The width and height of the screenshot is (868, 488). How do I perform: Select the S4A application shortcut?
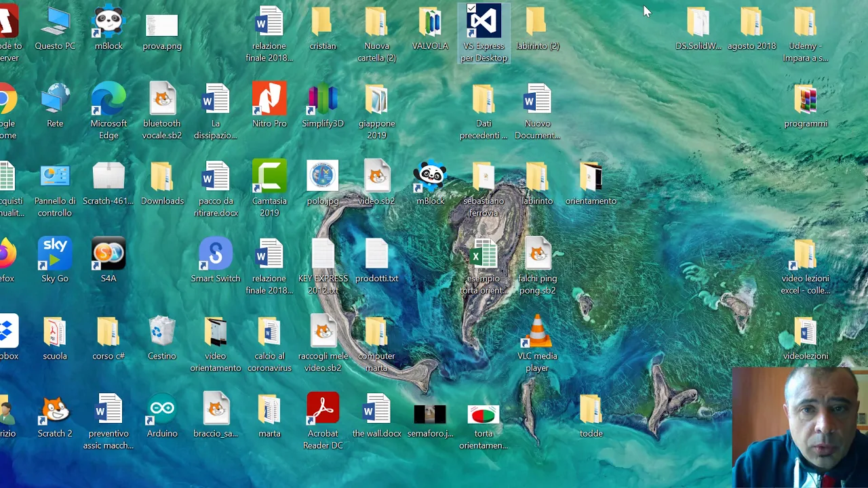(108, 260)
